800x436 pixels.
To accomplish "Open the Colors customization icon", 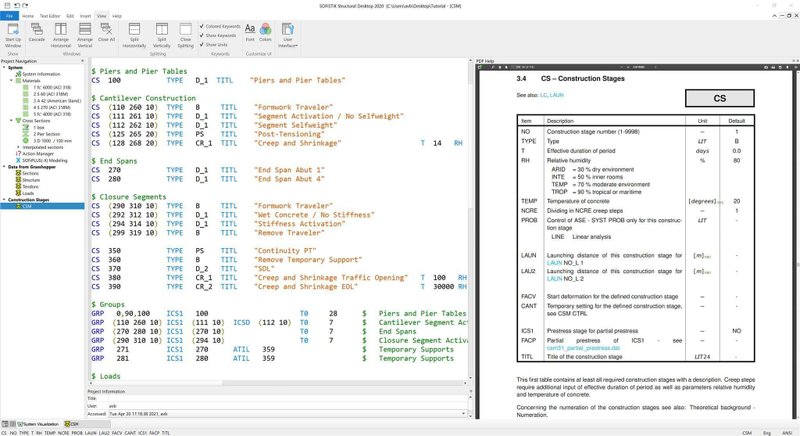I will click(x=267, y=34).
